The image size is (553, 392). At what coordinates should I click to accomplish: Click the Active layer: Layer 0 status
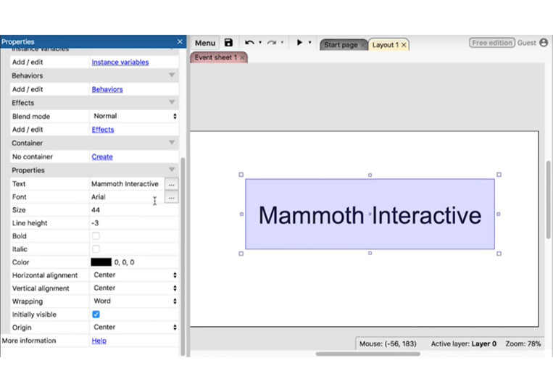463,343
